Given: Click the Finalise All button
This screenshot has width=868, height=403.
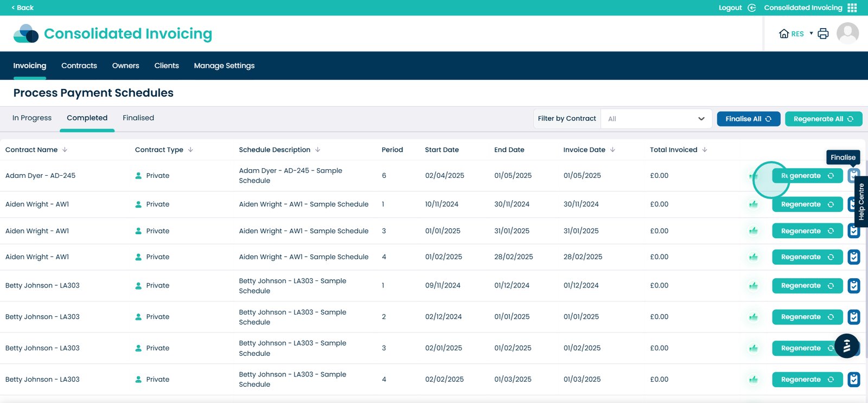Looking at the screenshot, I should click(x=748, y=119).
